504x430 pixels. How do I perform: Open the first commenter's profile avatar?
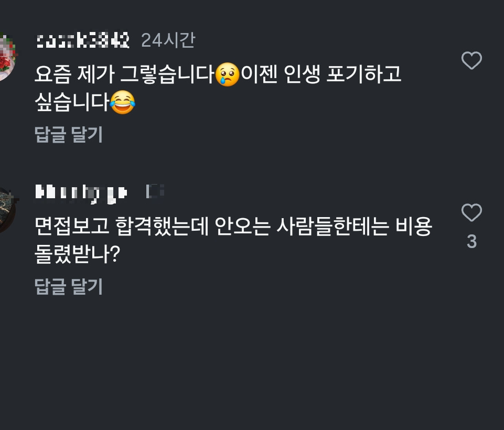coord(6,57)
